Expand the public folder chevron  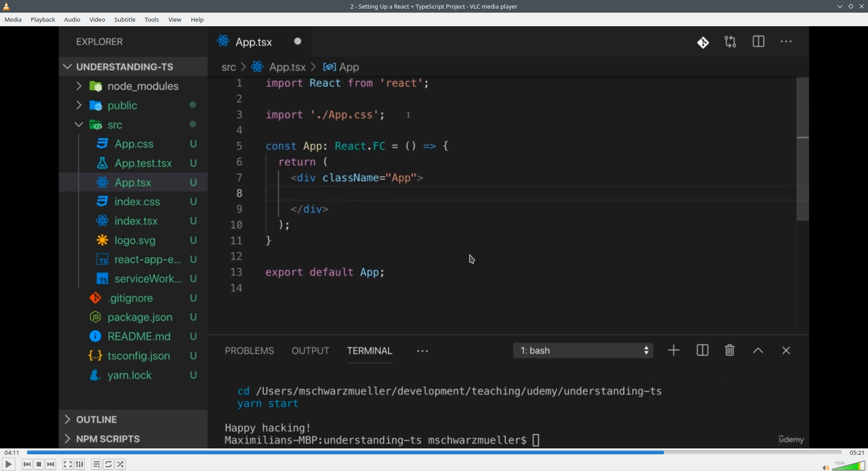[79, 105]
